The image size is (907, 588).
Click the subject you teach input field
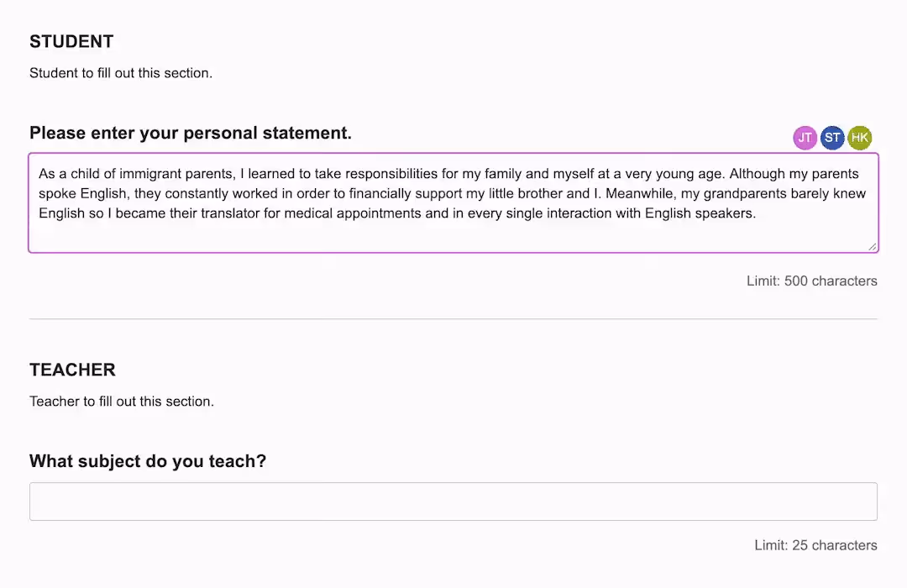tap(453, 501)
